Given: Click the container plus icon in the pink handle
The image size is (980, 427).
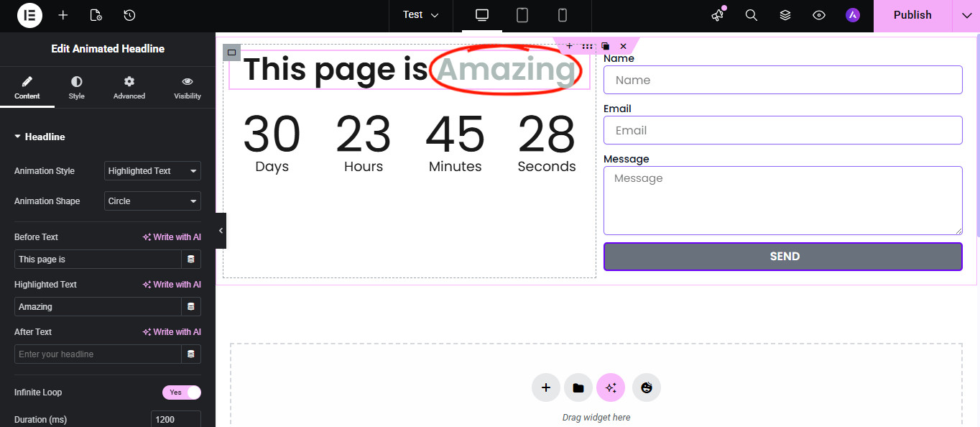Looking at the screenshot, I should pos(569,46).
